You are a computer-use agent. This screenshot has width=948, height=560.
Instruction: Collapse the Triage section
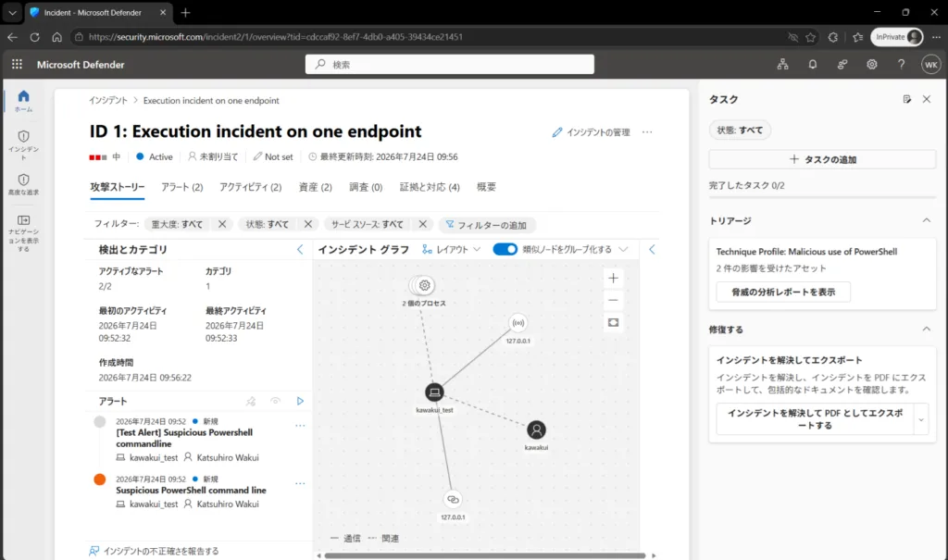coord(926,220)
